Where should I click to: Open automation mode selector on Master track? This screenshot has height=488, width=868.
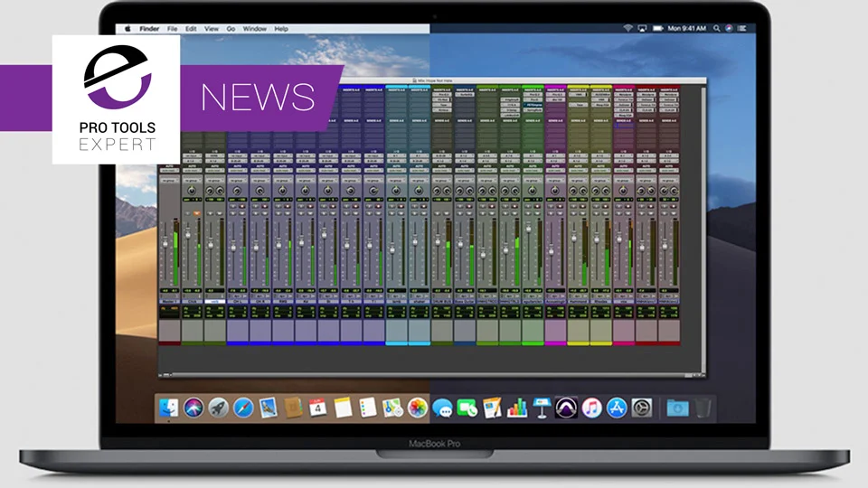[169, 171]
